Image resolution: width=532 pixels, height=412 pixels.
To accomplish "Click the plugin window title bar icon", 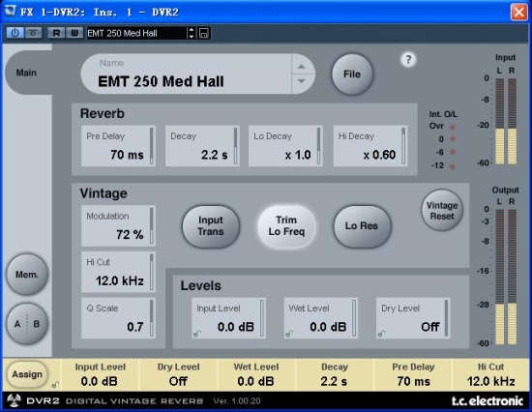I will (x=11, y=11).
